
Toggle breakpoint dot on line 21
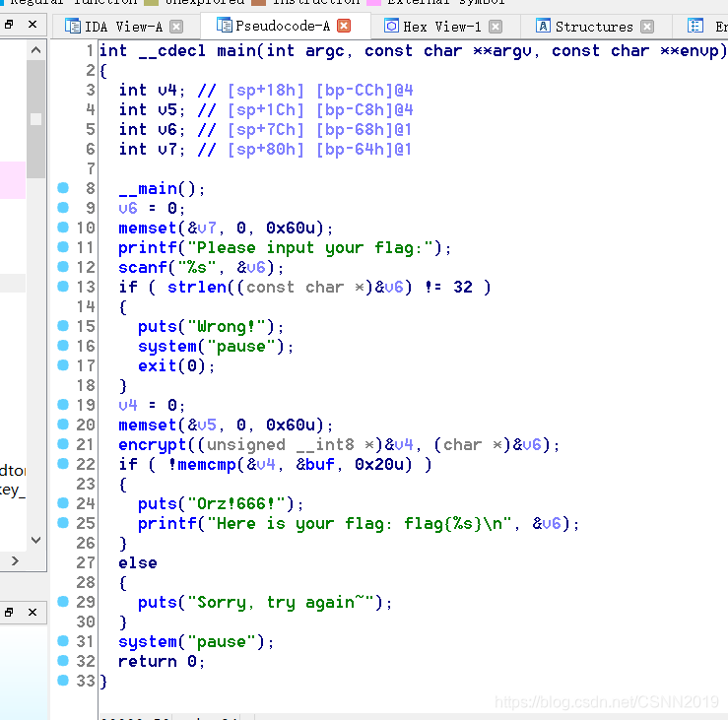click(63, 444)
